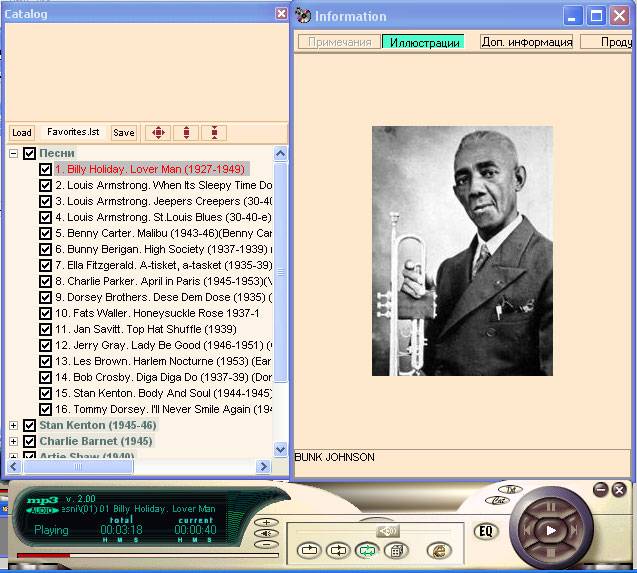Switch to the Иллюстрации tab
The width and height of the screenshot is (637, 573).
pos(424,42)
